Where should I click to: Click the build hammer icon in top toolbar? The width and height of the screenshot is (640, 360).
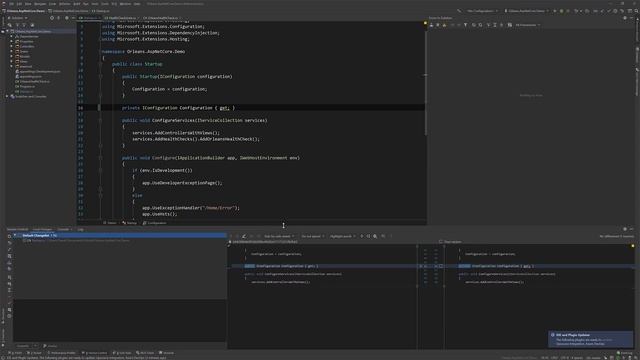click(459, 11)
